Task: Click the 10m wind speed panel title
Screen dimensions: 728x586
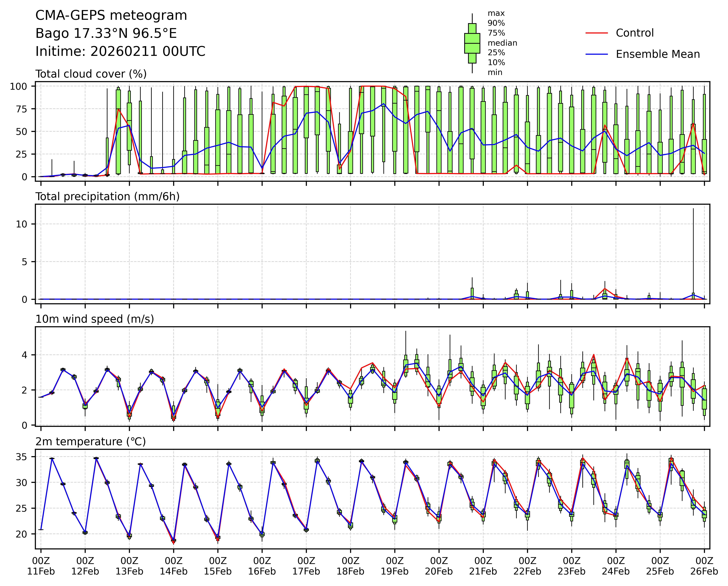Action: tap(95, 319)
